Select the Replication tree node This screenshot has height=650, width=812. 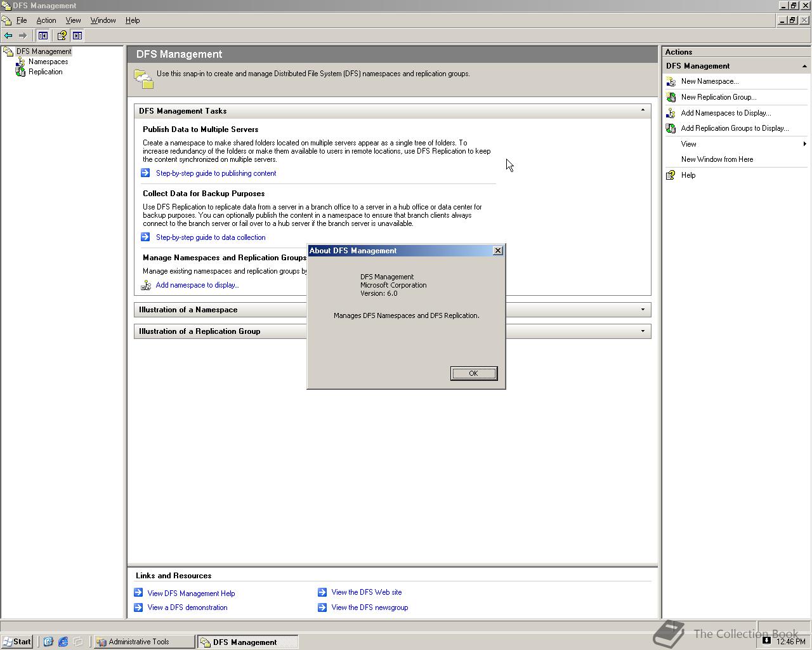pyautogui.click(x=45, y=72)
